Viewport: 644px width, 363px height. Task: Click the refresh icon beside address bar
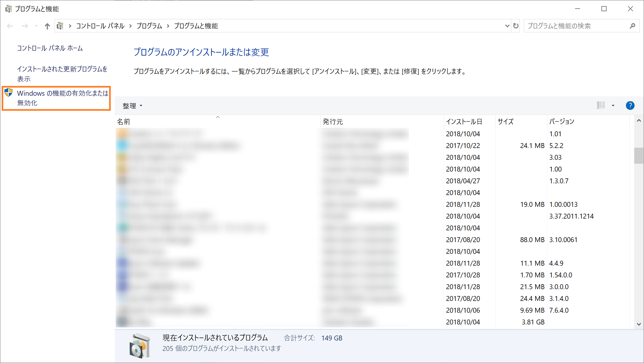[516, 26]
